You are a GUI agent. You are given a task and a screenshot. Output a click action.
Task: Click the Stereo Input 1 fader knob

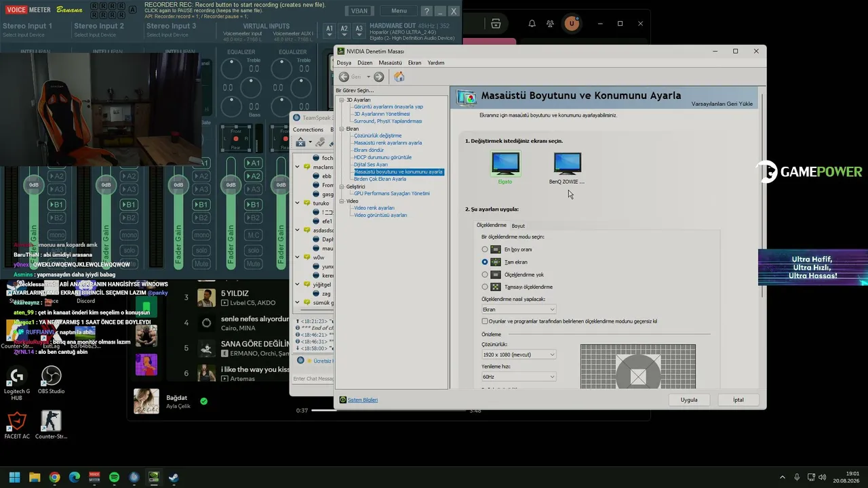pos(33,184)
